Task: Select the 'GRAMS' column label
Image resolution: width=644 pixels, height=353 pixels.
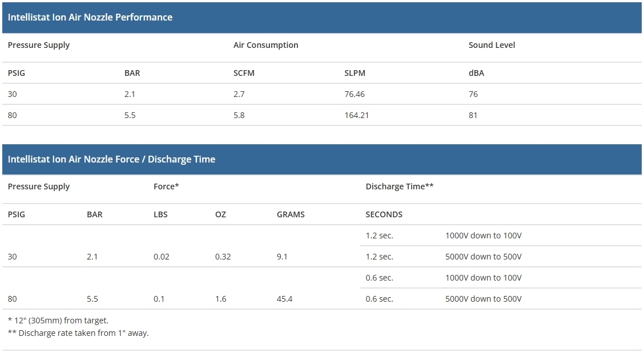Action: pos(291,214)
